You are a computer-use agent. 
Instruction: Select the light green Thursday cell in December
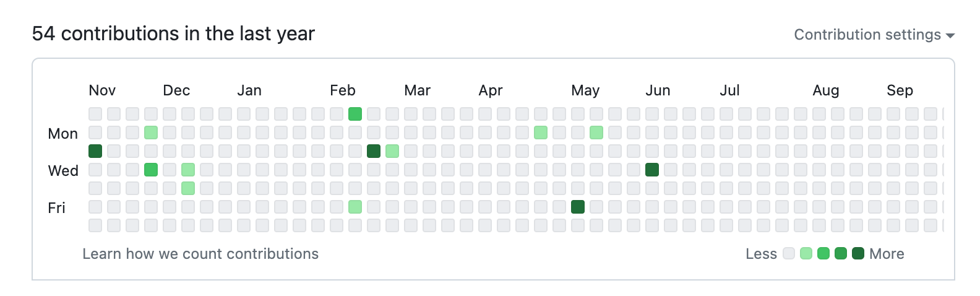188,188
